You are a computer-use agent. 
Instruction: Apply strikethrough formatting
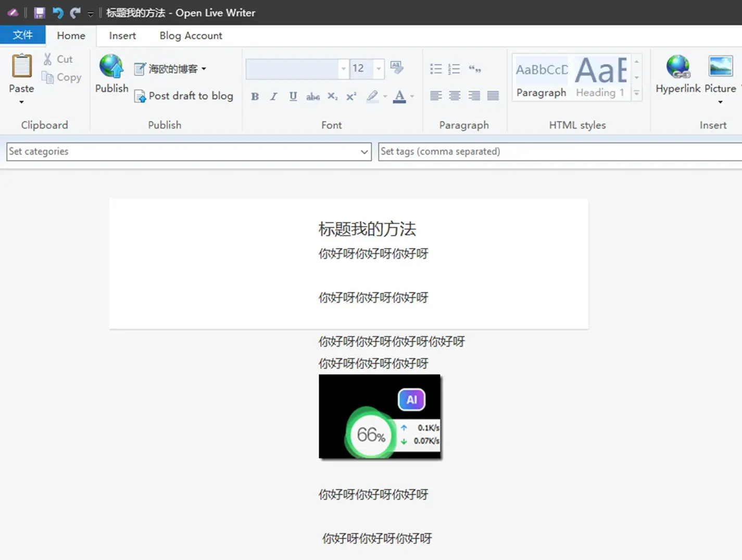[x=312, y=96]
